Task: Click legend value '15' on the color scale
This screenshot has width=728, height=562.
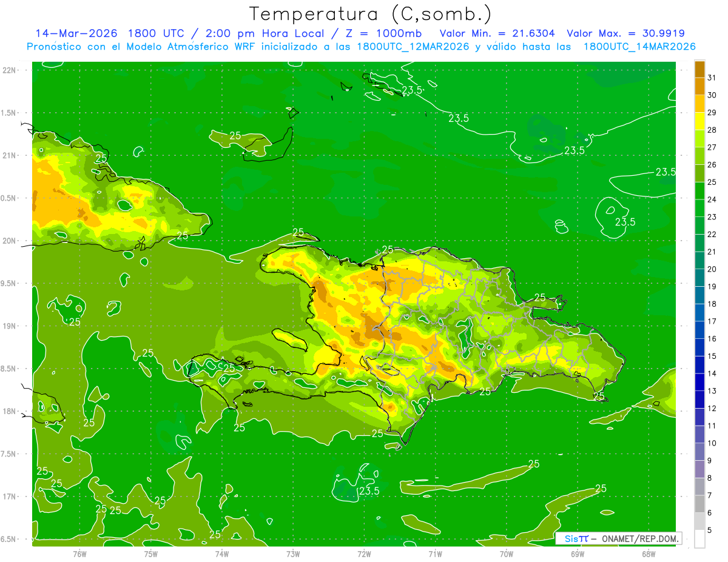Action: 712,356
